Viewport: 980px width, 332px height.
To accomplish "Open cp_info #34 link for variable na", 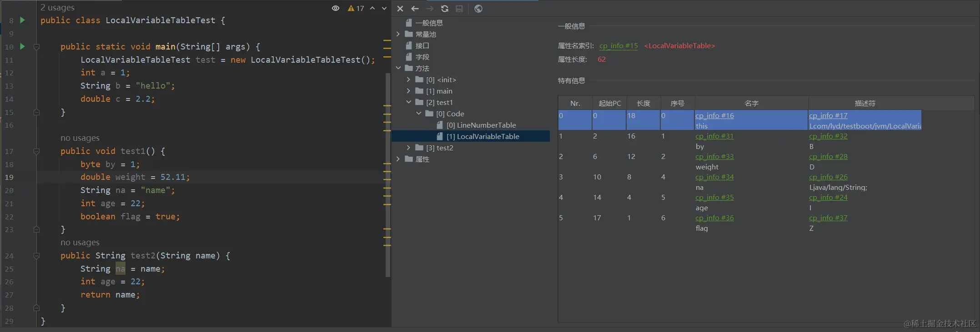I will [x=714, y=177].
